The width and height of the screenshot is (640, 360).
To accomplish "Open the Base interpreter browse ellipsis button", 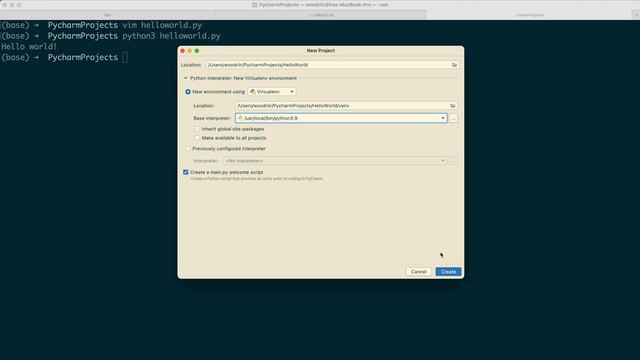I will point(453,118).
